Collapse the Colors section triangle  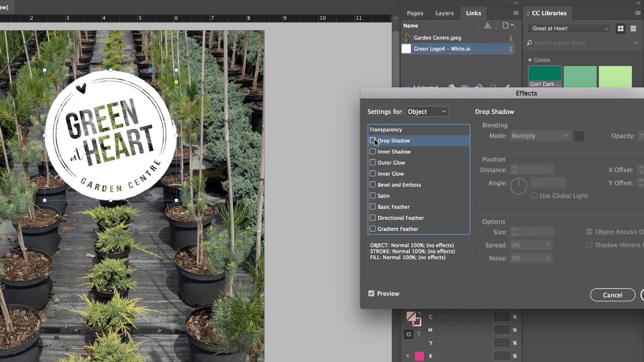(x=530, y=60)
